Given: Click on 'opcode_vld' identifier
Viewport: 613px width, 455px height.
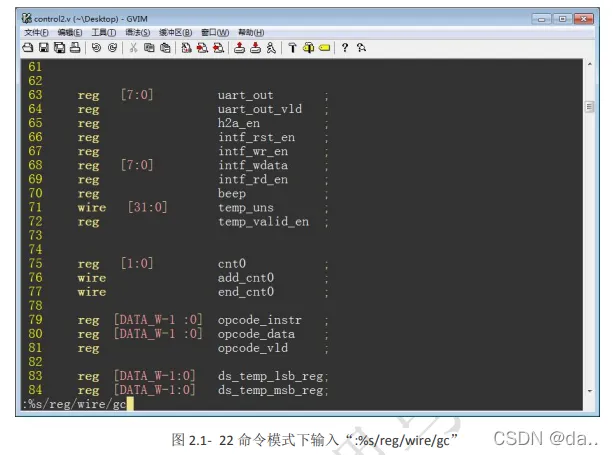Looking at the screenshot, I should (x=253, y=348).
